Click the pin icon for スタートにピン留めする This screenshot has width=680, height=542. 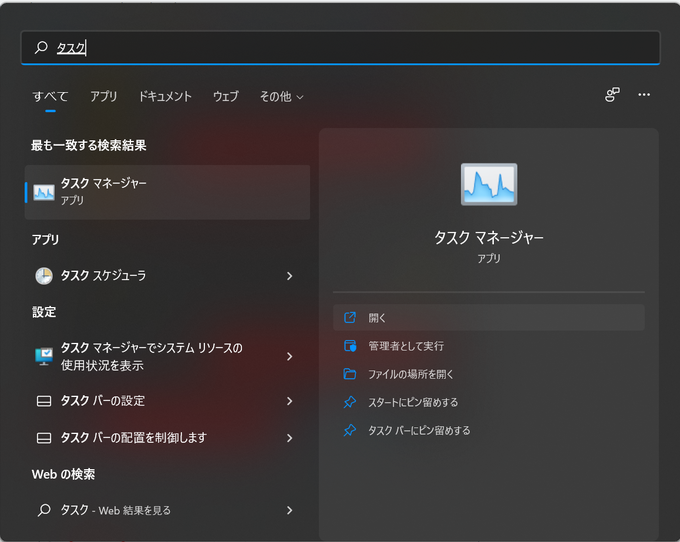350,402
